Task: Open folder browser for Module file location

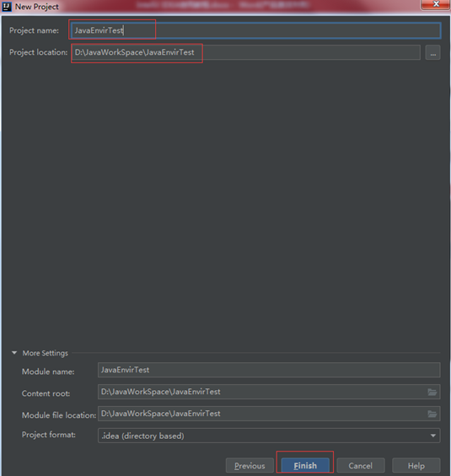Action: [432, 414]
